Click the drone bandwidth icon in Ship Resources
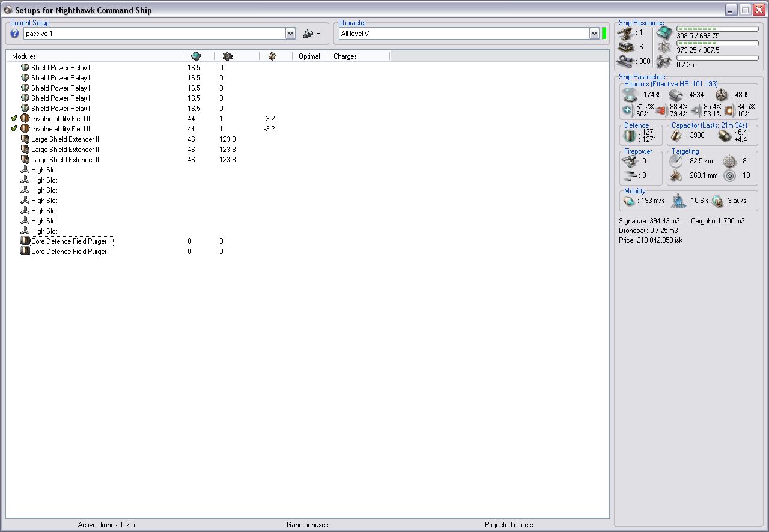The width and height of the screenshot is (769, 532). click(x=664, y=61)
